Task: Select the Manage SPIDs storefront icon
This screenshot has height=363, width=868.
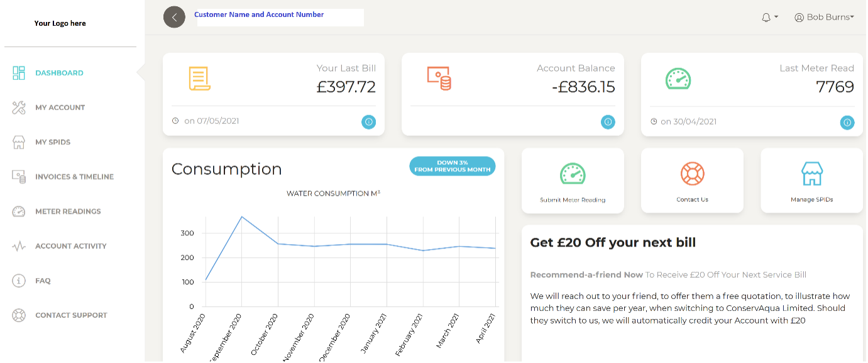Action: click(x=811, y=172)
